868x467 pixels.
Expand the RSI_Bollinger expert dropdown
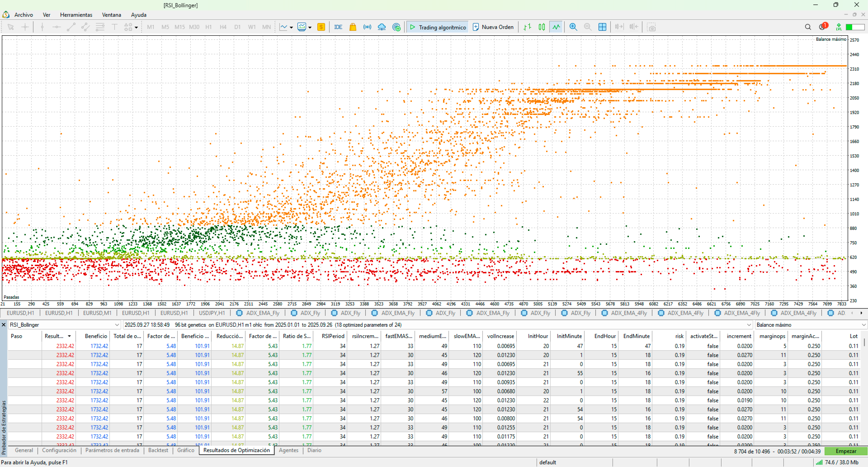pos(117,325)
